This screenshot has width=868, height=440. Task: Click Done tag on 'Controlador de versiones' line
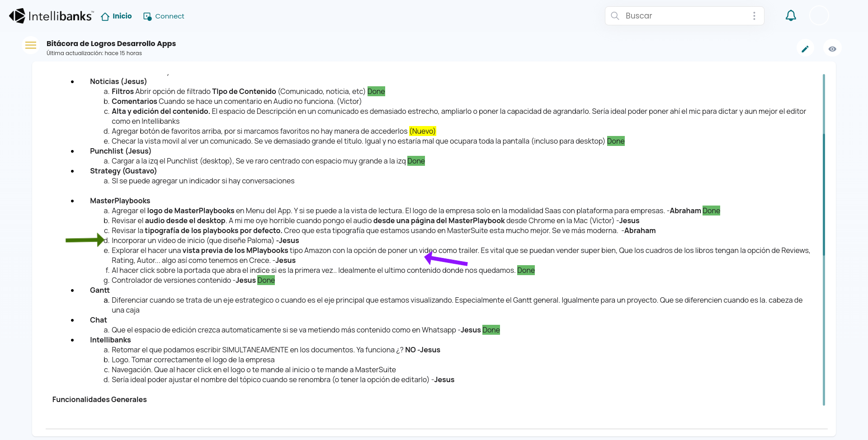pyautogui.click(x=266, y=280)
